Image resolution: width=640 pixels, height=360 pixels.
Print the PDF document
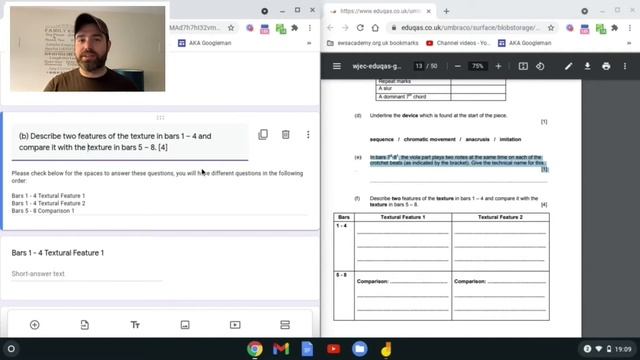tap(606, 66)
